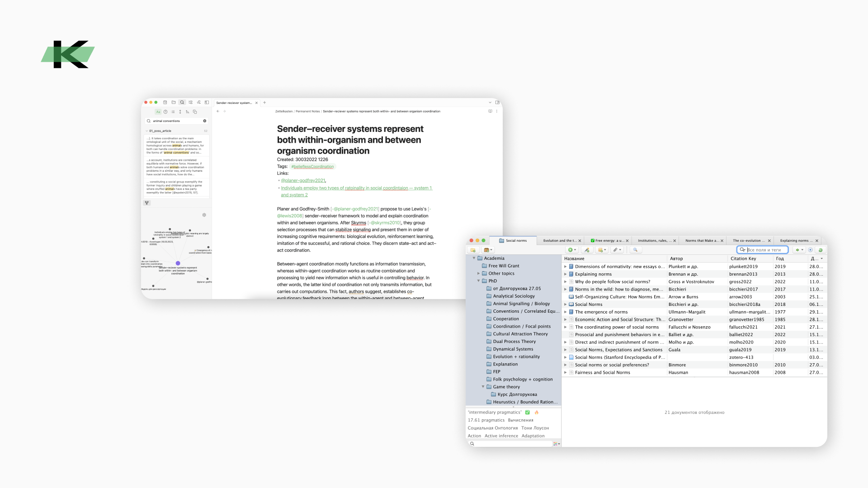868x488 pixels.
Task: Expand the Explaining norms item row
Action: [565, 274]
